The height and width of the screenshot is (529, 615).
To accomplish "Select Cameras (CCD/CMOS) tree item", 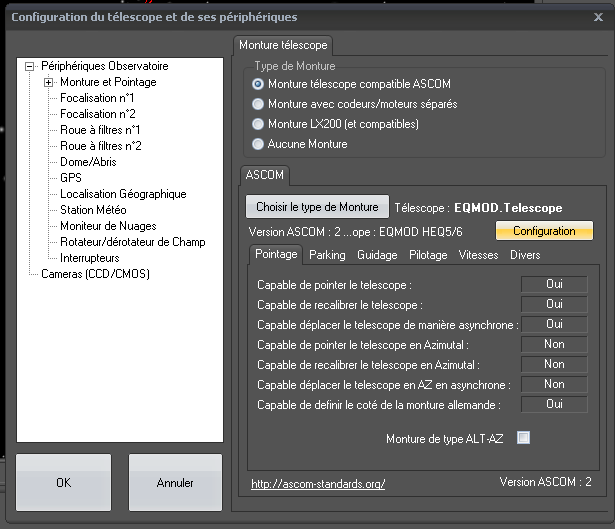I will (95, 274).
